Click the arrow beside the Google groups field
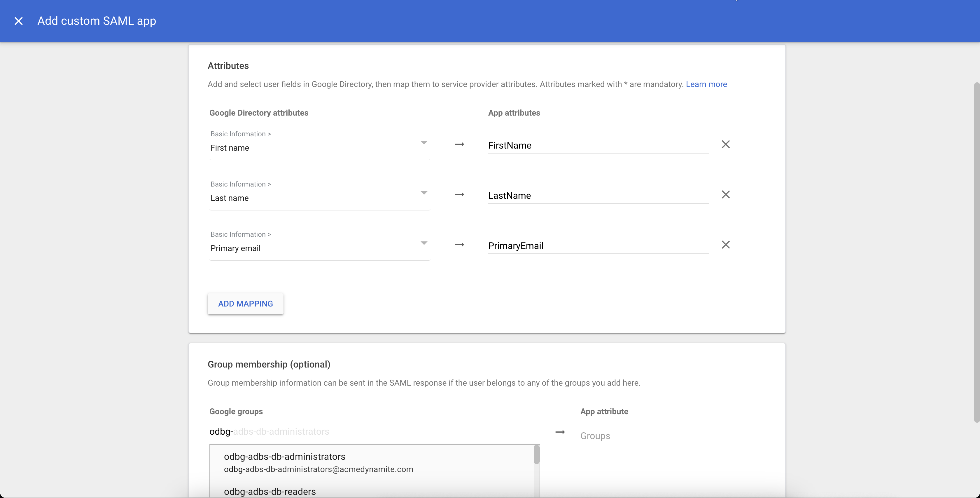The width and height of the screenshot is (980, 498). point(560,432)
